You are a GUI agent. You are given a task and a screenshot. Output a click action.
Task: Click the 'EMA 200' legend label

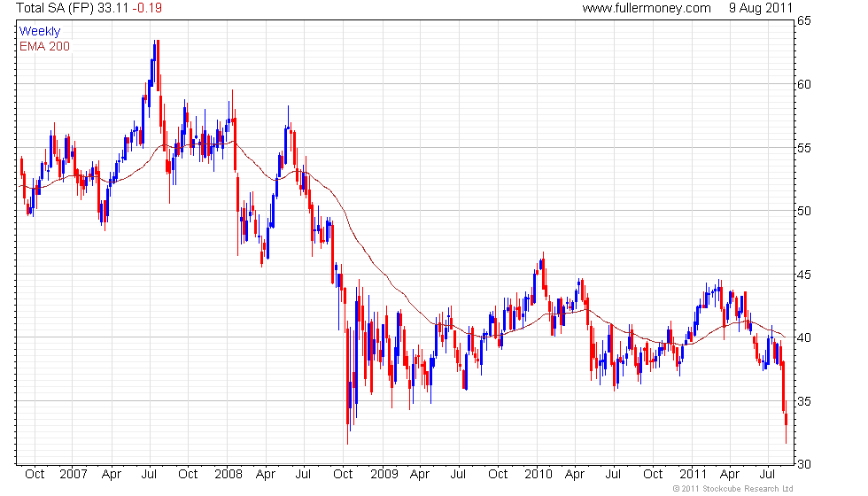point(44,46)
